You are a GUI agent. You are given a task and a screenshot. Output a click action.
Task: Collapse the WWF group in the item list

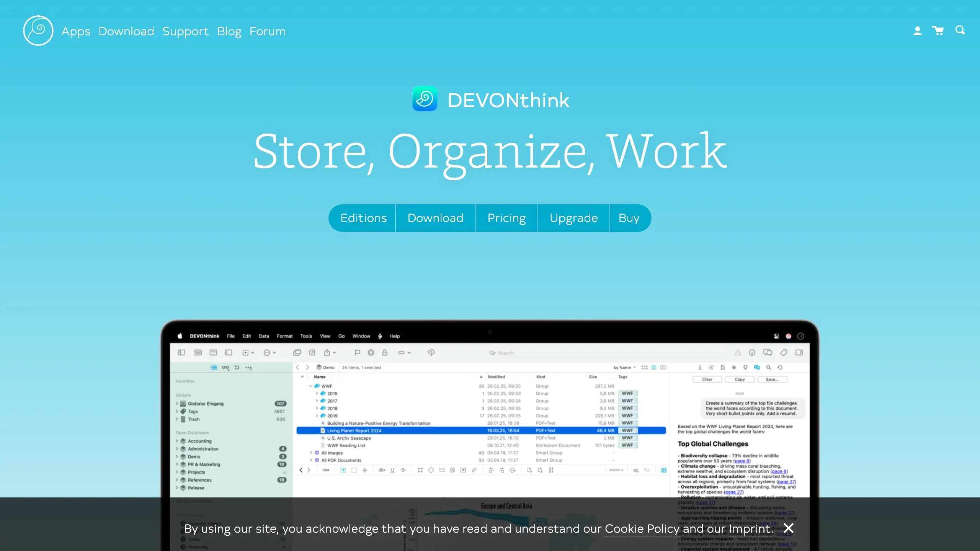pyautogui.click(x=311, y=386)
